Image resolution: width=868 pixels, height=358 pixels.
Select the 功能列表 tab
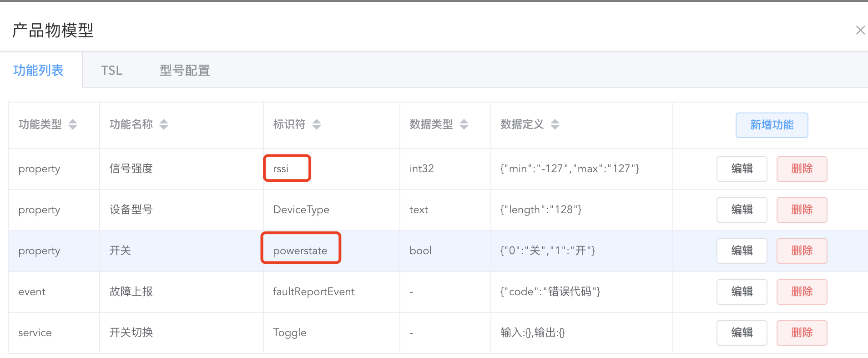[38, 71]
